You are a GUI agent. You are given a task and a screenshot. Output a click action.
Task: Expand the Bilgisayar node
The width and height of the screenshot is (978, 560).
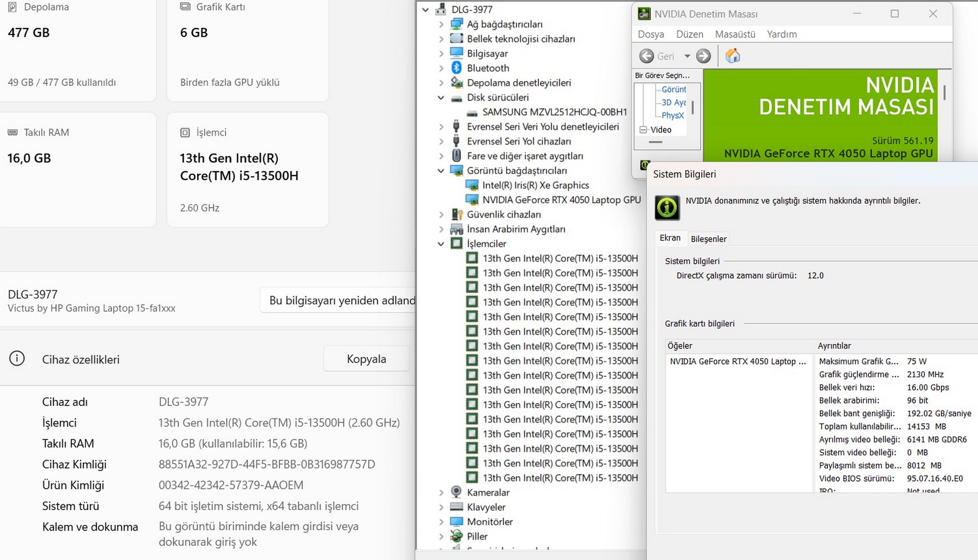point(441,53)
